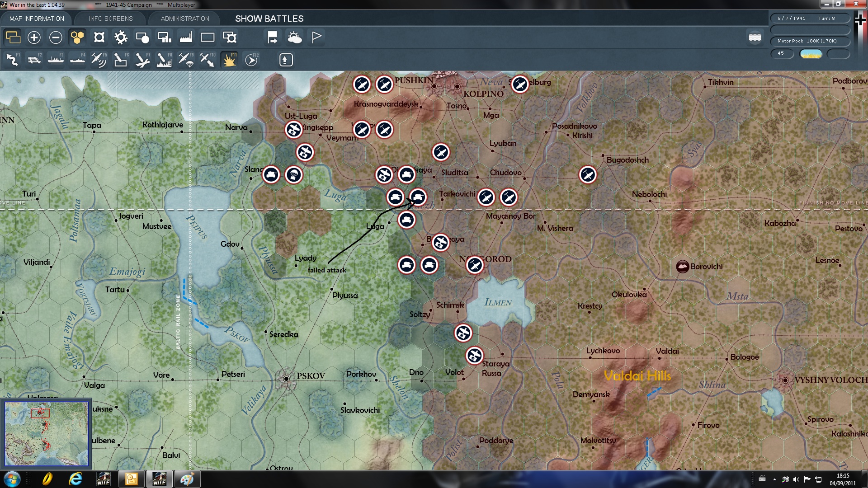This screenshot has height=488, width=868.
Task: Select F5 air recon mode icon
Action: pyautogui.click(x=99, y=60)
